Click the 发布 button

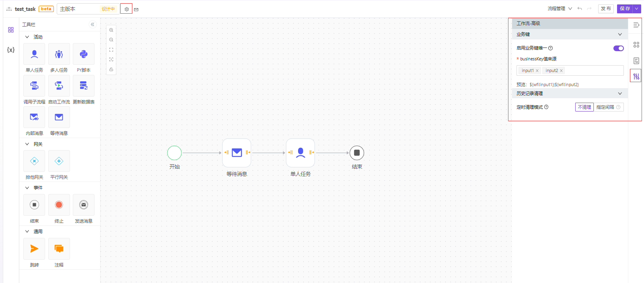pyautogui.click(x=606, y=8)
